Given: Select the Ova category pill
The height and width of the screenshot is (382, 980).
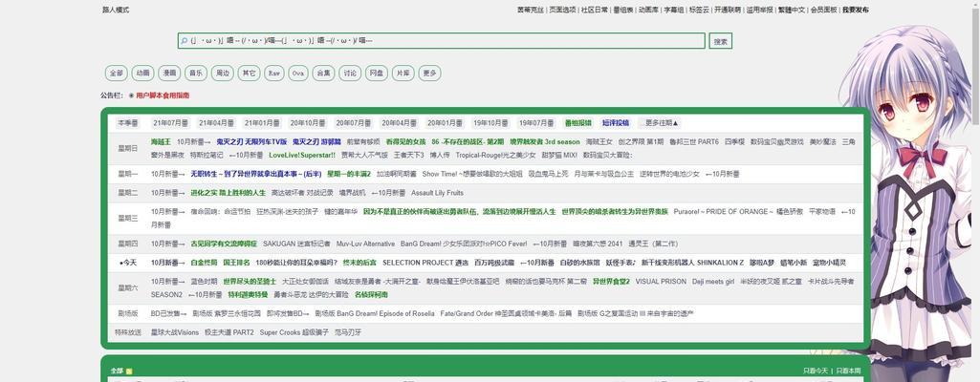Looking at the screenshot, I should click(298, 73).
